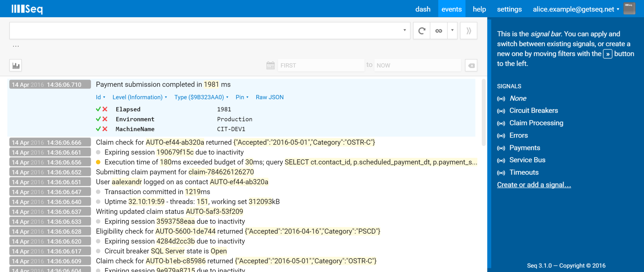Click the signal icon beside Circuit Breakers
Viewport: 644px width, 272px height.
[x=501, y=111]
